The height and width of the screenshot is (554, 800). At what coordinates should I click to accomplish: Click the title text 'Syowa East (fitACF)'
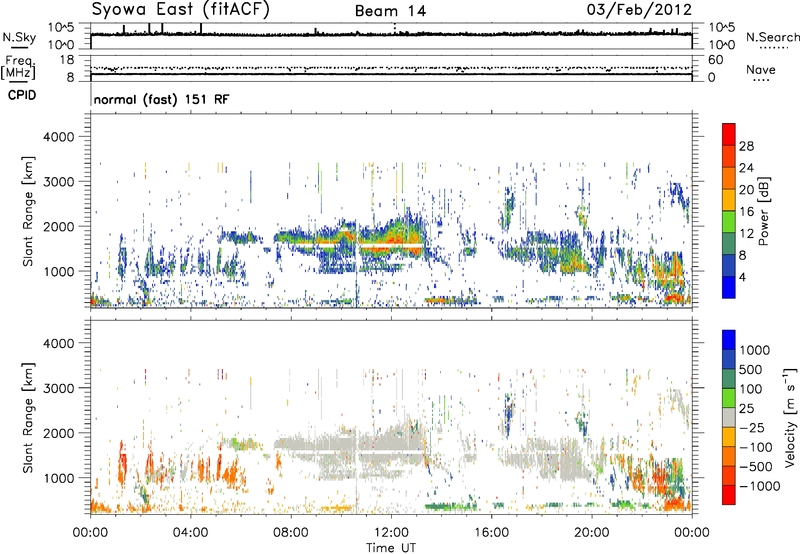180,10
